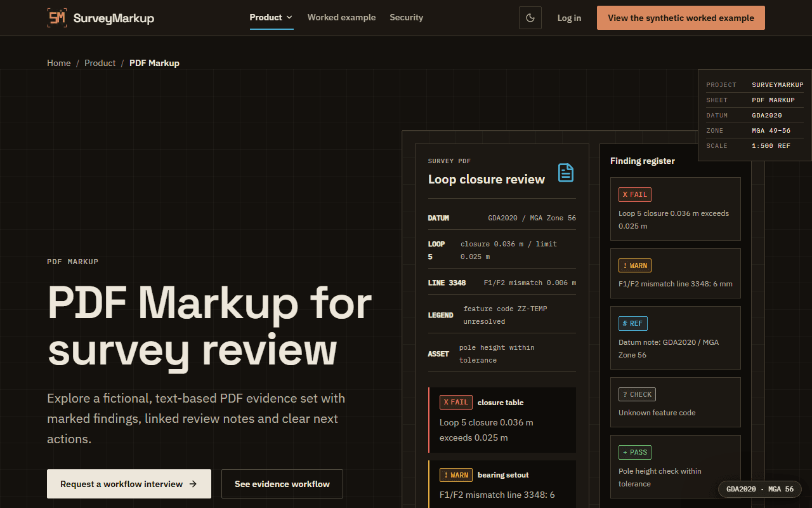Click the Finding register heading

click(643, 161)
